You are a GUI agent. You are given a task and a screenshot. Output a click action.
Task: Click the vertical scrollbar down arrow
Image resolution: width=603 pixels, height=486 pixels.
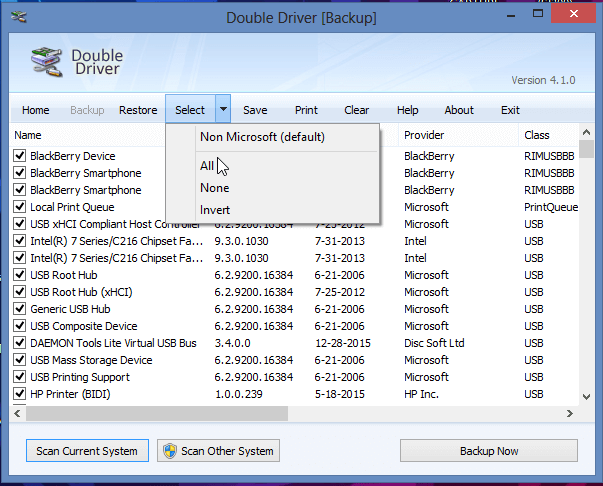click(x=586, y=397)
